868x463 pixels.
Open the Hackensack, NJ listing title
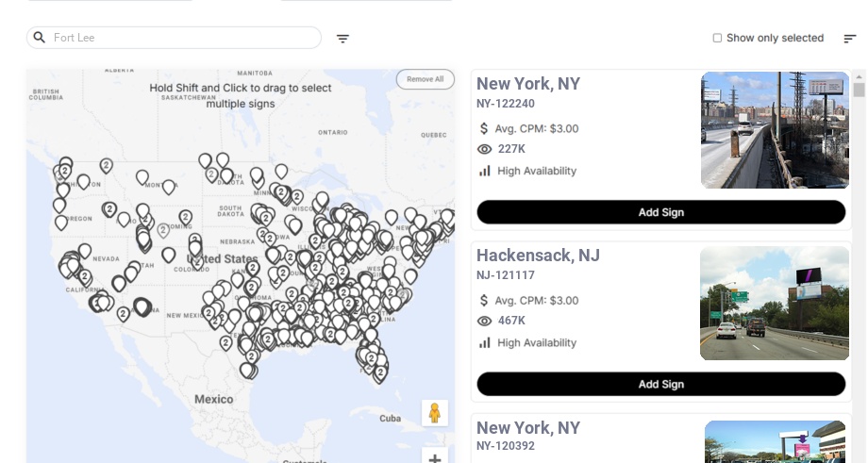(x=538, y=256)
